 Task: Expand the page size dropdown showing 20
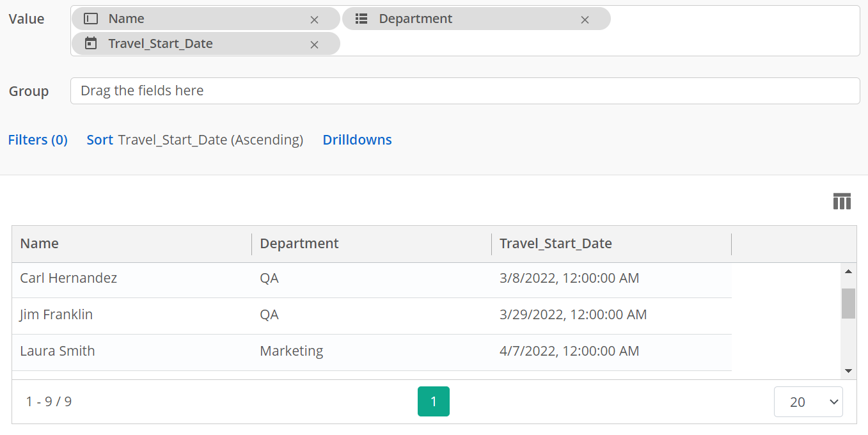[x=808, y=402]
